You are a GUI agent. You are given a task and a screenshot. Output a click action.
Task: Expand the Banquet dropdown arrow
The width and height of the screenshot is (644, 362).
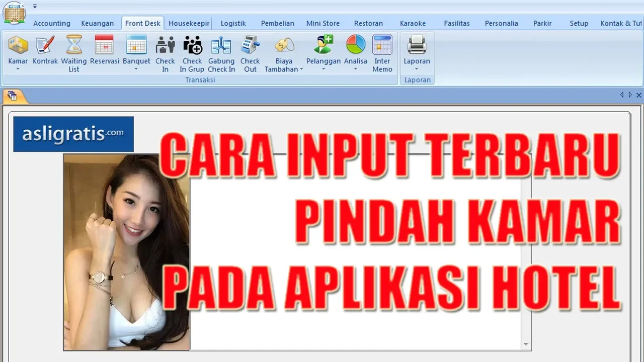[x=136, y=69]
